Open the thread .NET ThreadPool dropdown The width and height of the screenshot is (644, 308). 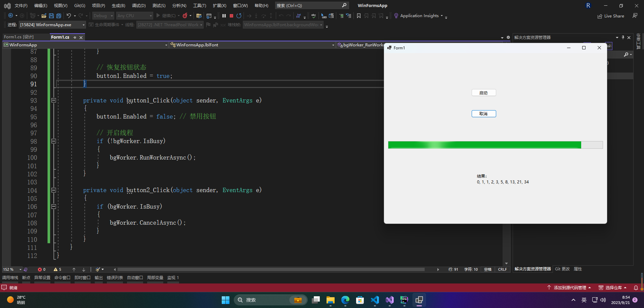tap(170, 25)
